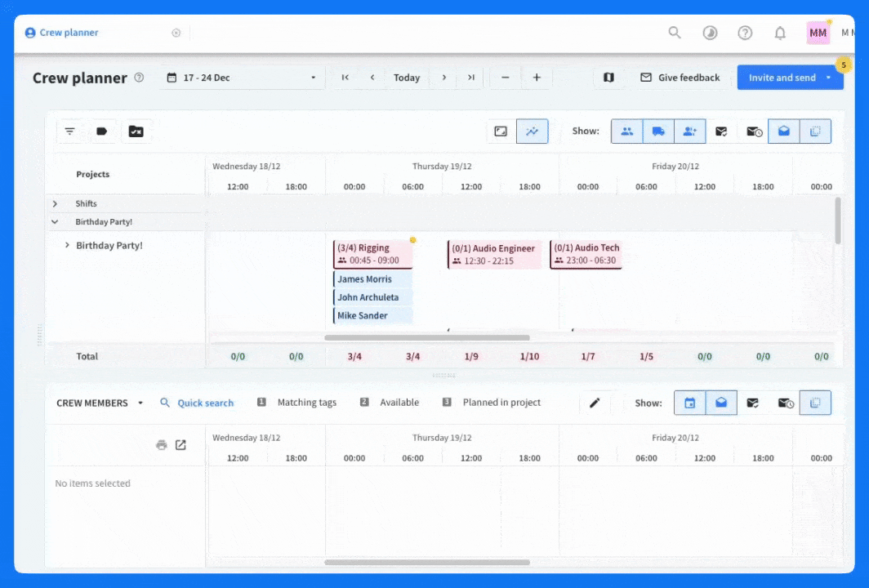This screenshot has width=869, height=588.
Task: Go to next period arrow
Action: 444,78
